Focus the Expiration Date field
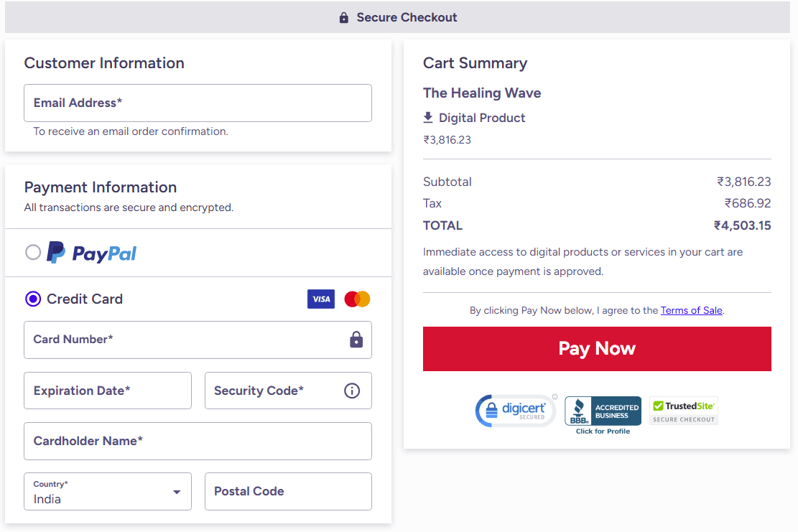This screenshot has height=532, width=798. click(x=108, y=391)
